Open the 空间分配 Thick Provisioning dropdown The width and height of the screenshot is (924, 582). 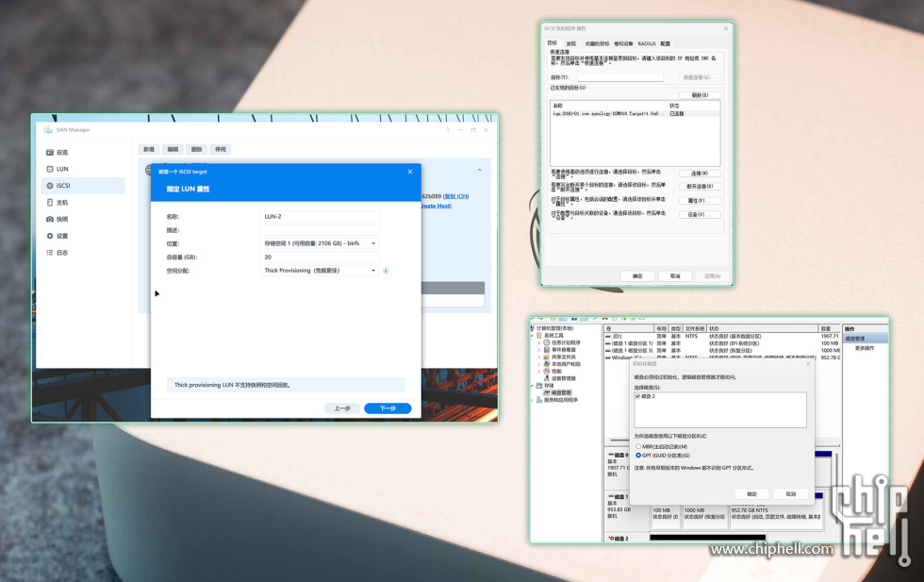[x=320, y=271]
